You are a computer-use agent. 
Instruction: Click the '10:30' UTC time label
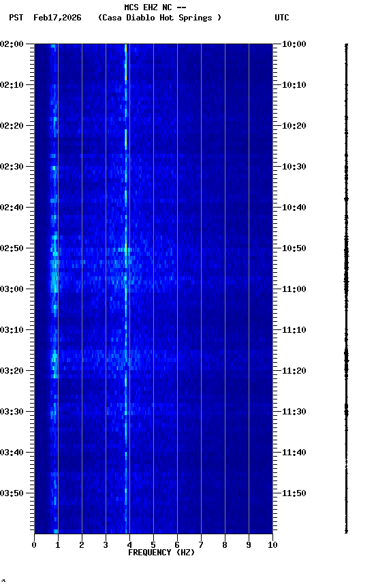point(294,167)
